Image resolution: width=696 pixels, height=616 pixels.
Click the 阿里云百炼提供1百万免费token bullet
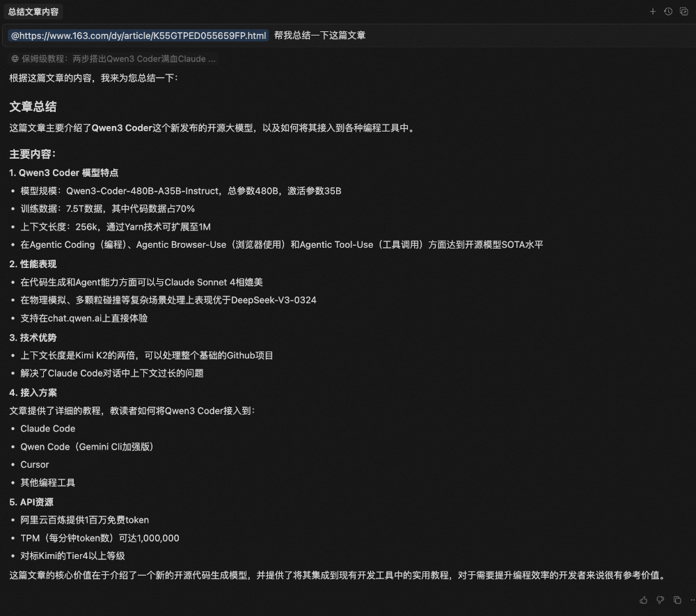click(x=85, y=520)
